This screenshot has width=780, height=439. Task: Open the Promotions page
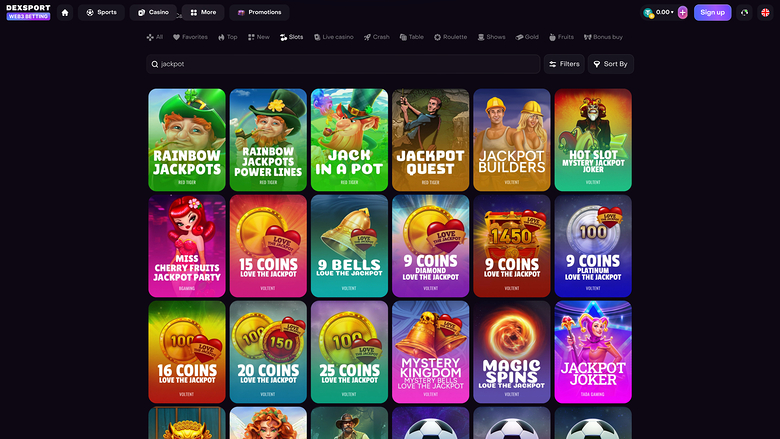(259, 12)
